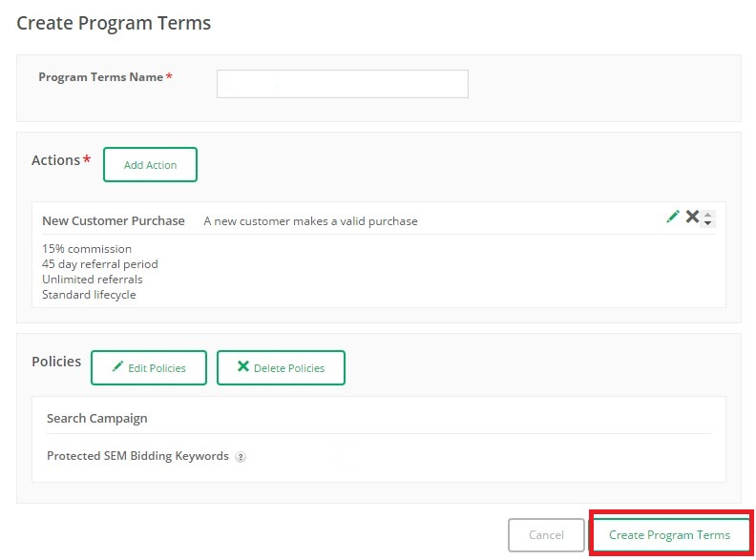Click the Delete Policies button
Screen dimensions: 756x560
click(281, 367)
